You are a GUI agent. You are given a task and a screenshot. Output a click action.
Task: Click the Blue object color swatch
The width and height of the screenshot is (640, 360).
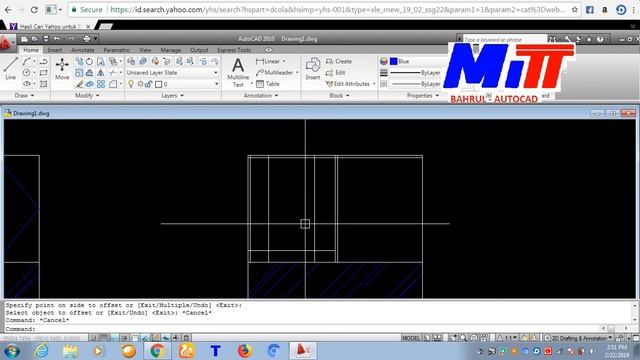click(393, 61)
